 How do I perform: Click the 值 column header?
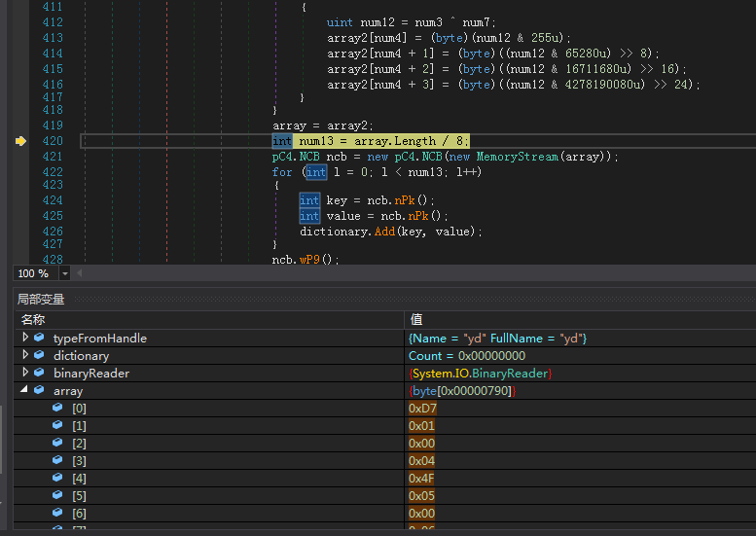(415, 319)
